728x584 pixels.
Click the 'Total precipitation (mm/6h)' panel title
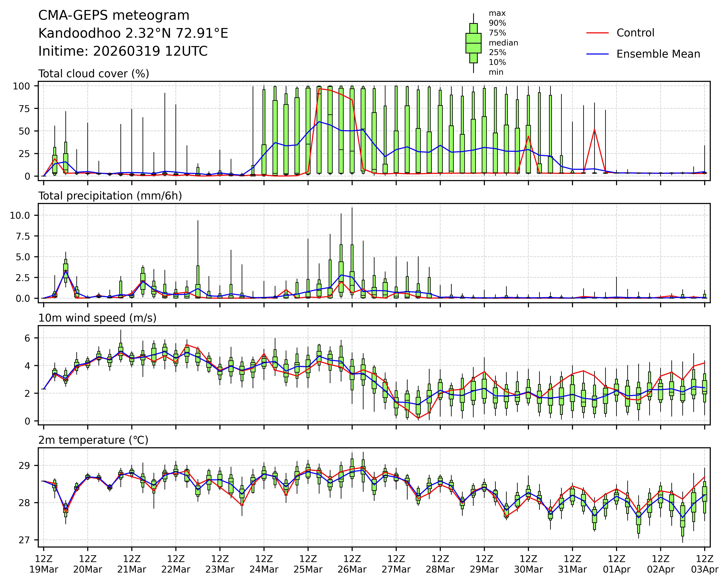tap(110, 196)
